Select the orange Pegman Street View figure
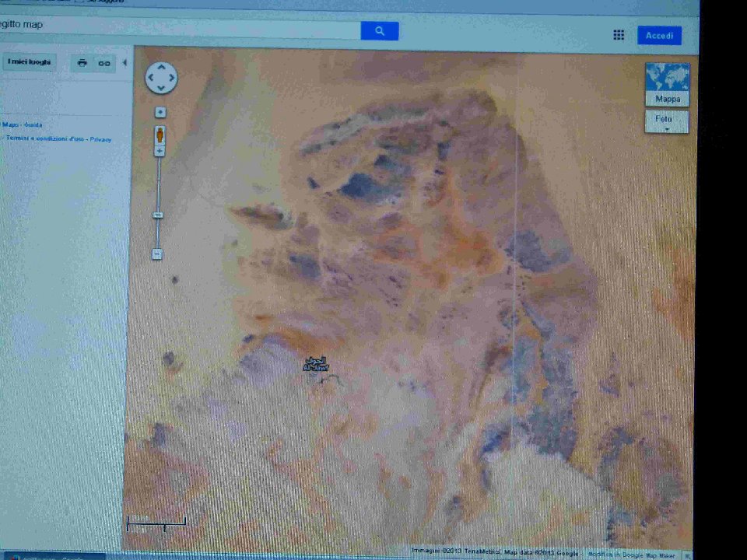747x560 pixels. point(160,135)
